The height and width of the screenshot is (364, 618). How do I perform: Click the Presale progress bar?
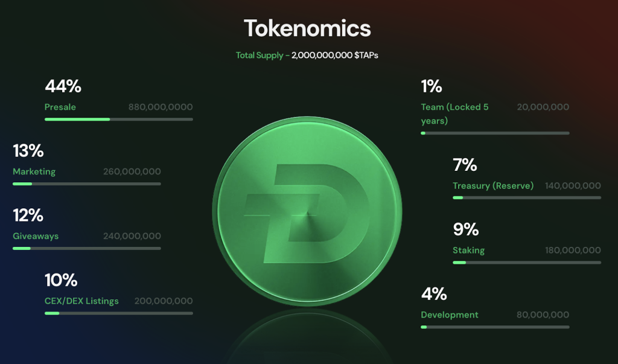119,119
